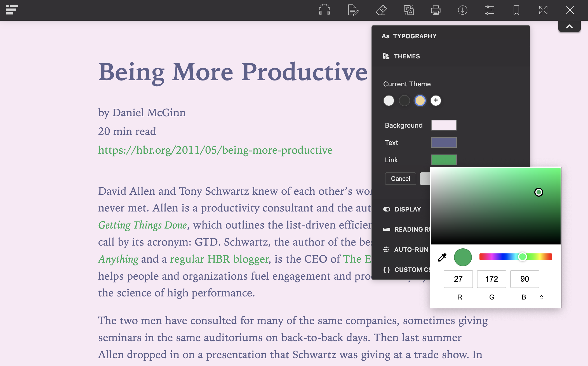The height and width of the screenshot is (366, 588).
Task: Expand the Custom CSS section
Action: (x=406, y=270)
